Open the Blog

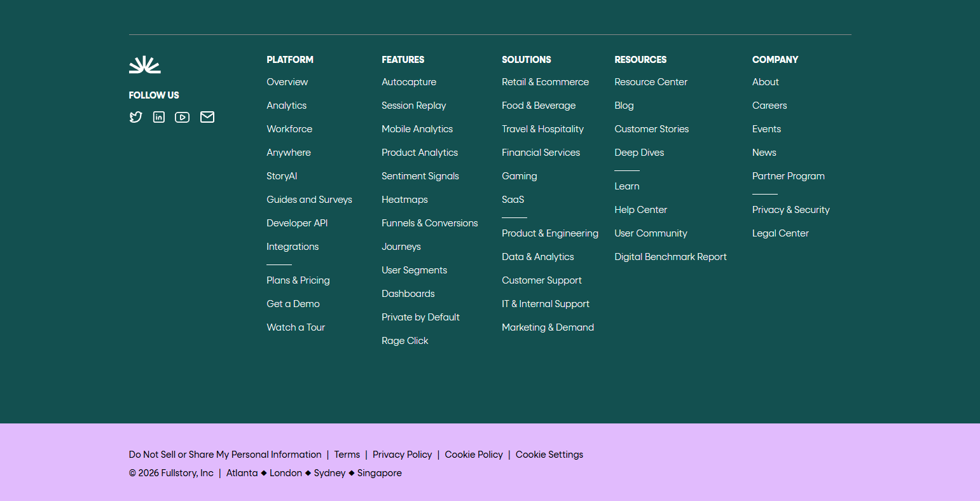click(624, 106)
